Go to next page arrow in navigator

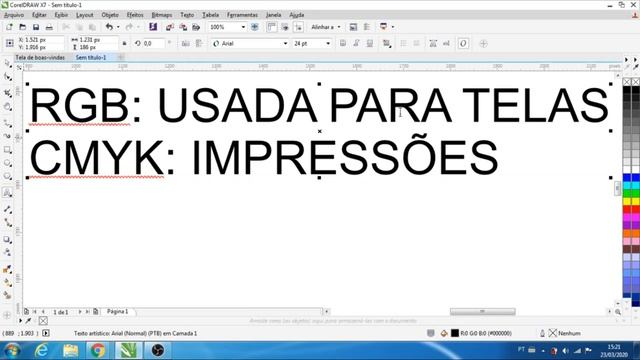pyautogui.click(x=80, y=311)
